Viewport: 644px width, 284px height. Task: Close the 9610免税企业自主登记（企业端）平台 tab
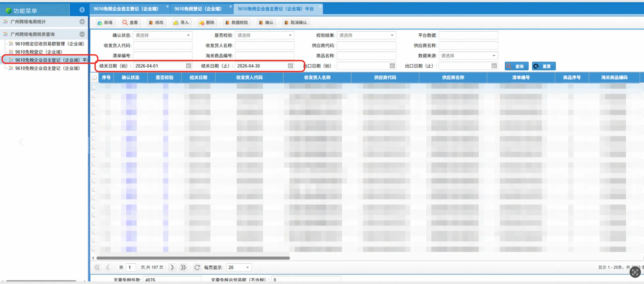point(320,7)
